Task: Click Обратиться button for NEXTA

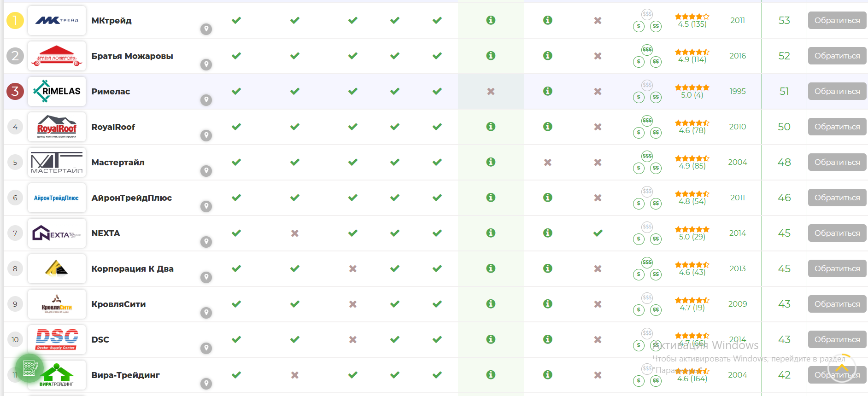Action: point(837,233)
